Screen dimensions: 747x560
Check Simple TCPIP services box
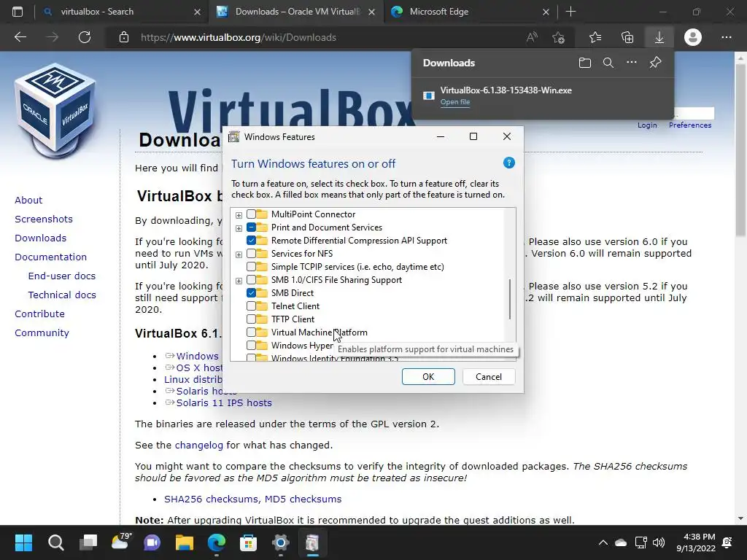tap(251, 267)
